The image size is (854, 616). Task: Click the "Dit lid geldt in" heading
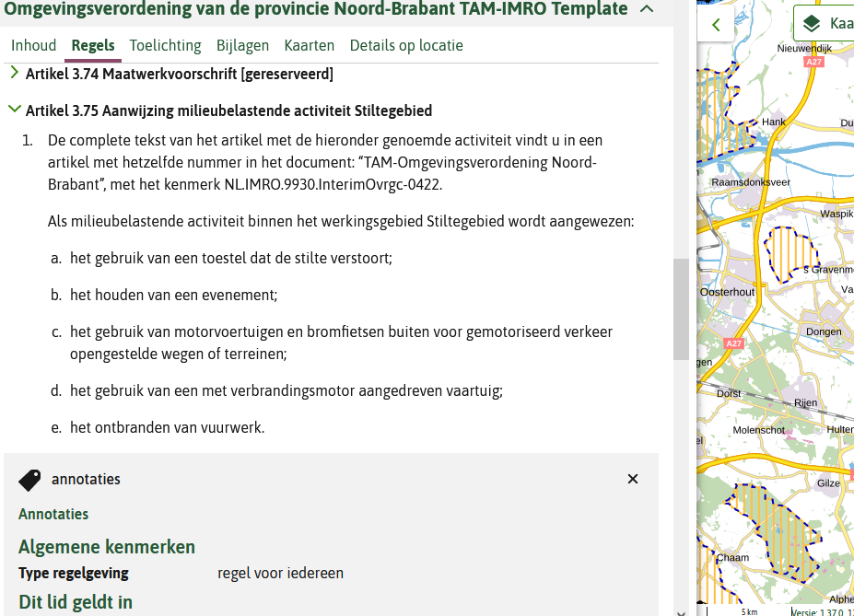click(76, 602)
